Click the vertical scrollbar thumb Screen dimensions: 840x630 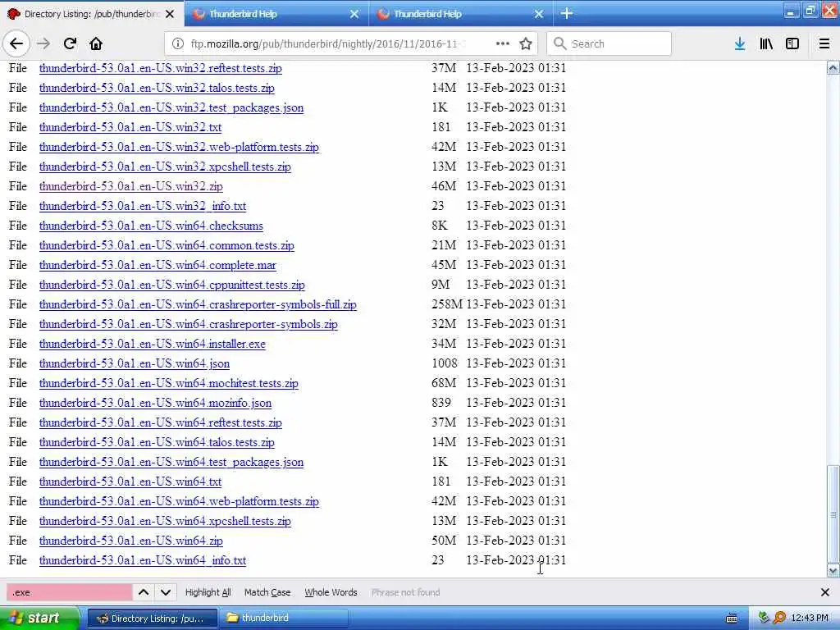(x=833, y=514)
